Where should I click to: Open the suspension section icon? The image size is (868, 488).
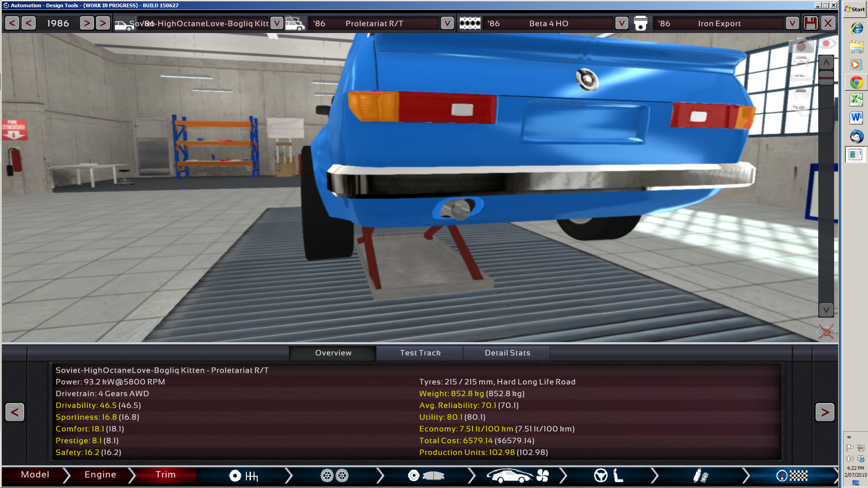pyautogui.click(x=700, y=475)
